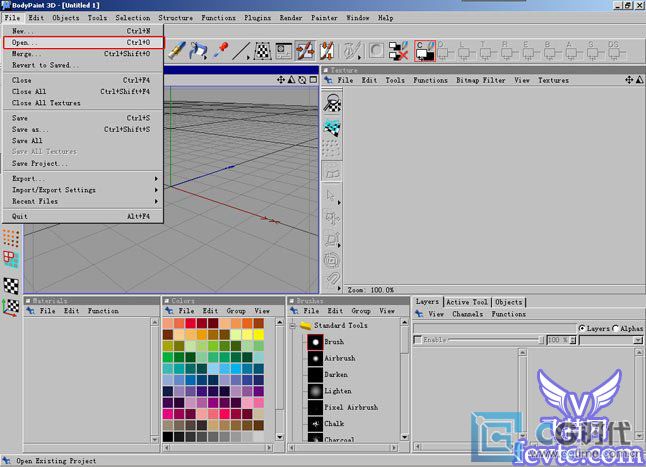Click the orange dots points mode icon

click(11, 238)
